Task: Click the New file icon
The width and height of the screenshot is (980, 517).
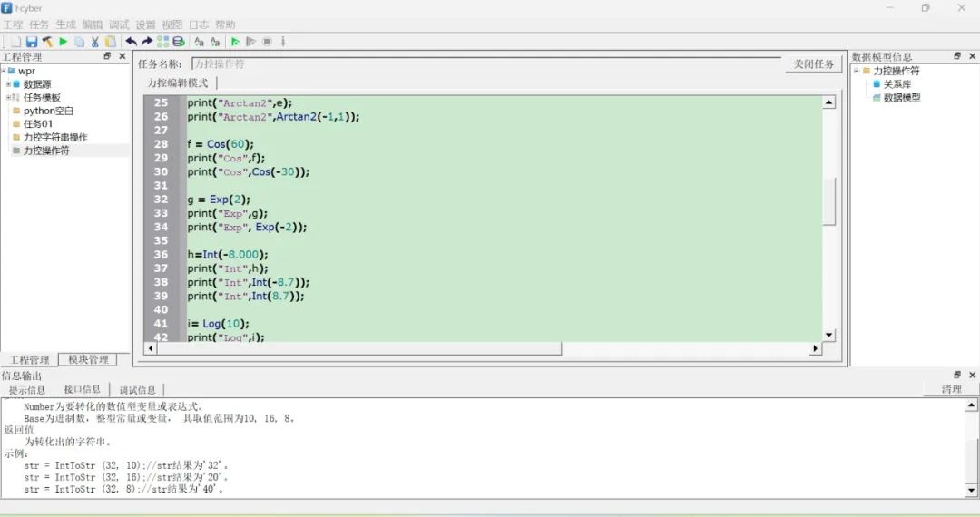Action: tap(15, 42)
